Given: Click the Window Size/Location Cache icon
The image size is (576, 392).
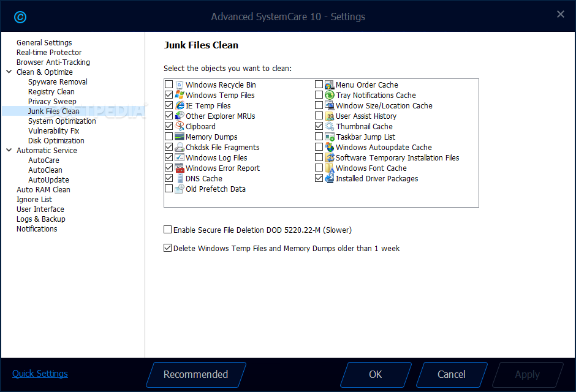Looking at the screenshot, I should pos(330,106).
